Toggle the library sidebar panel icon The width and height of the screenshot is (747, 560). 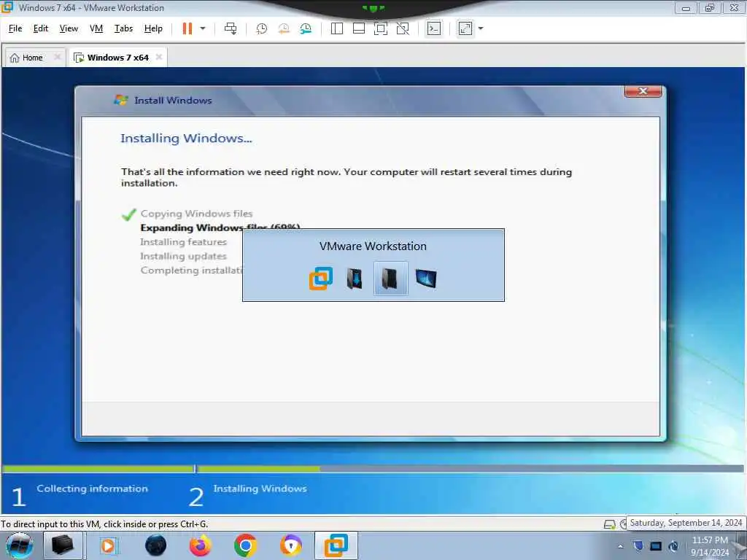pyautogui.click(x=337, y=28)
